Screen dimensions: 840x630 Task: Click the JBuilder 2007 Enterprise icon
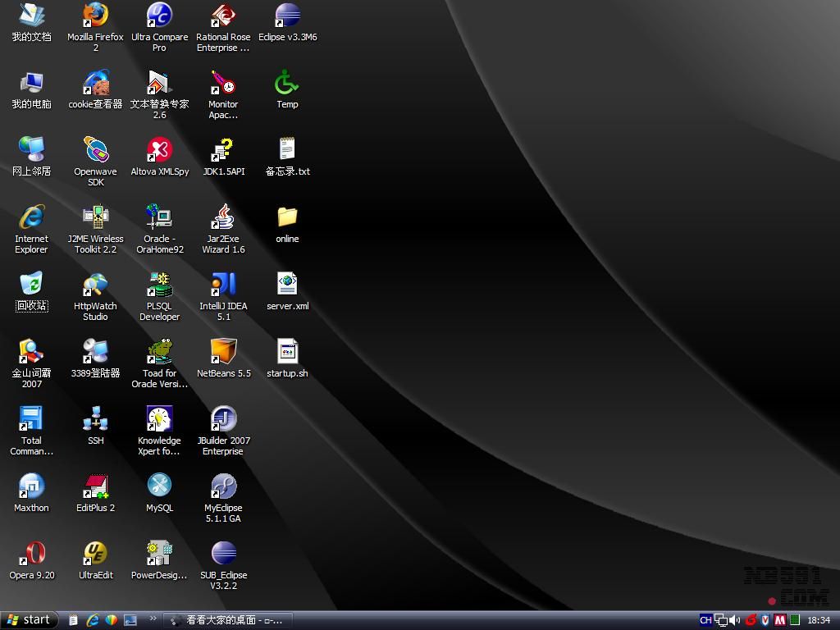(x=223, y=419)
